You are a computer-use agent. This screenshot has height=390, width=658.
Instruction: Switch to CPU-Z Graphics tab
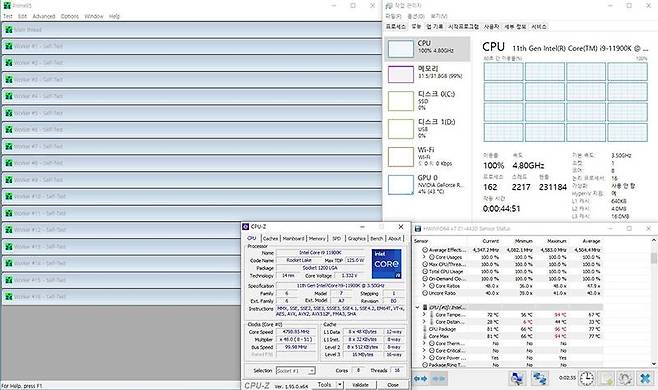357,238
